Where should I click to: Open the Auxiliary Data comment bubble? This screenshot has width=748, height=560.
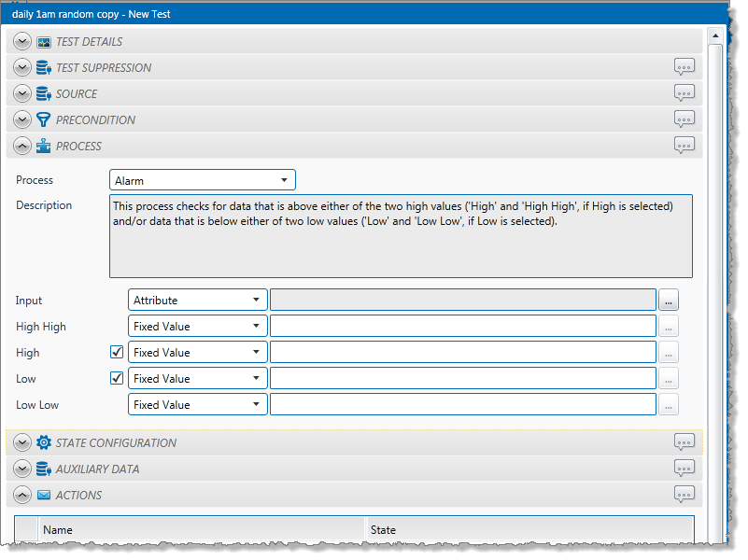[684, 469]
